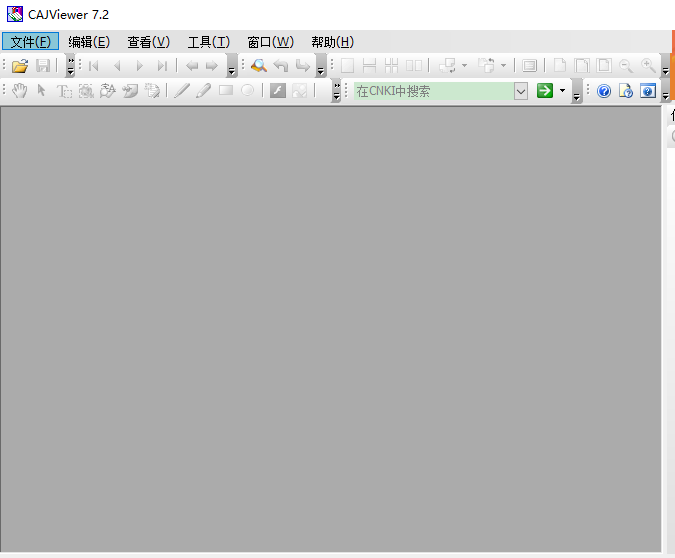Open the 文件(F) menu
The width and height of the screenshot is (675, 558).
click(x=30, y=42)
